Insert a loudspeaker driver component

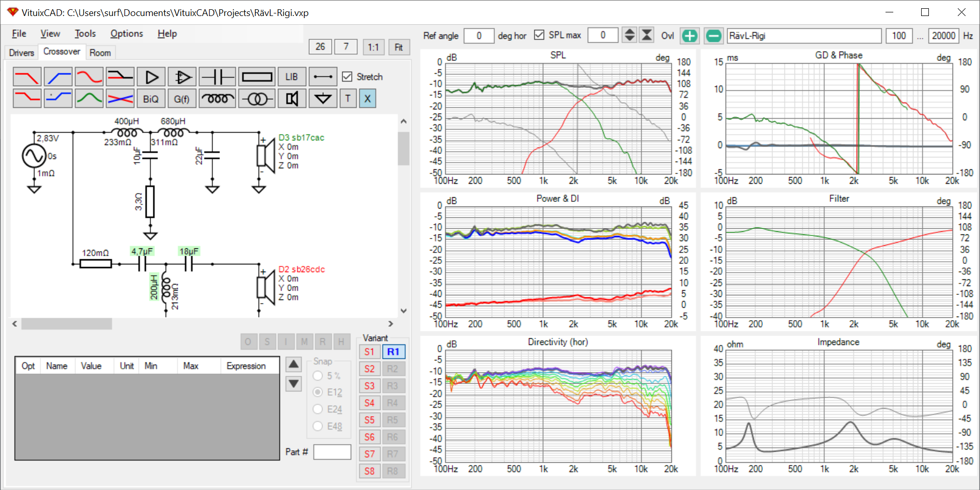point(292,99)
